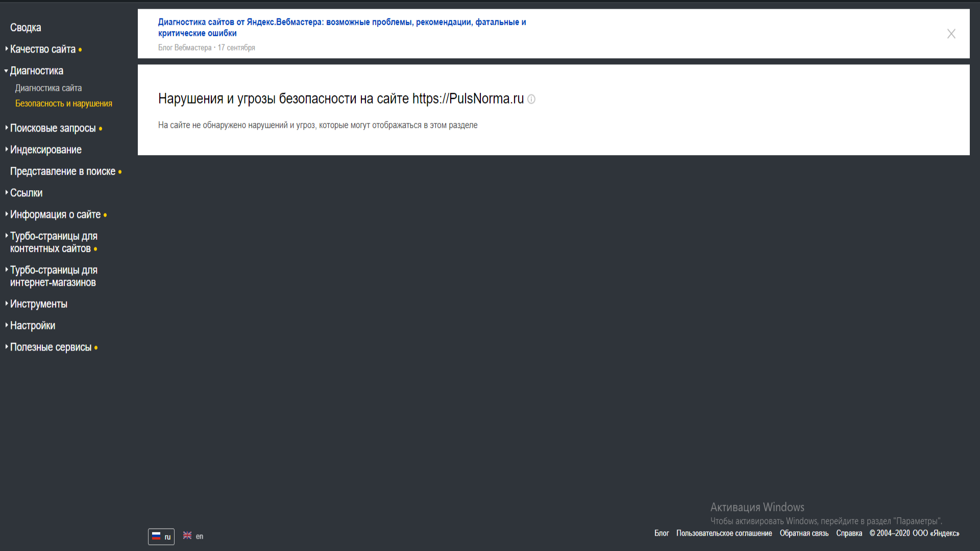Expand Информация о сайте section
The height and width of the screenshot is (551, 980).
click(55, 215)
